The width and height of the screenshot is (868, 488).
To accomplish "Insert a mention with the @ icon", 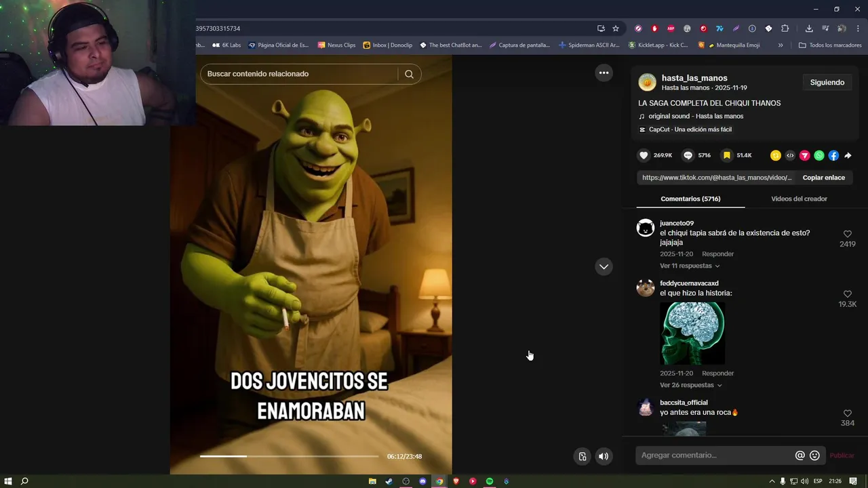I will (800, 455).
